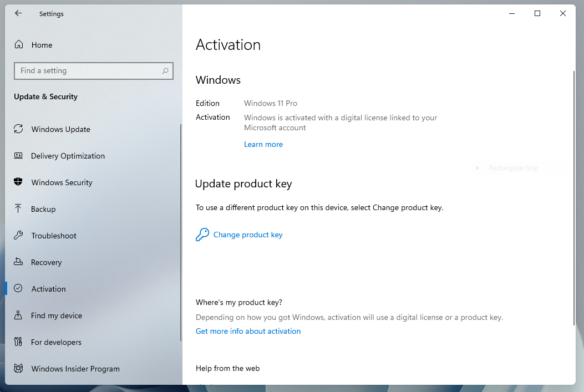Close the Settings window
Viewport: 584px width, 392px height.
pos(563,13)
